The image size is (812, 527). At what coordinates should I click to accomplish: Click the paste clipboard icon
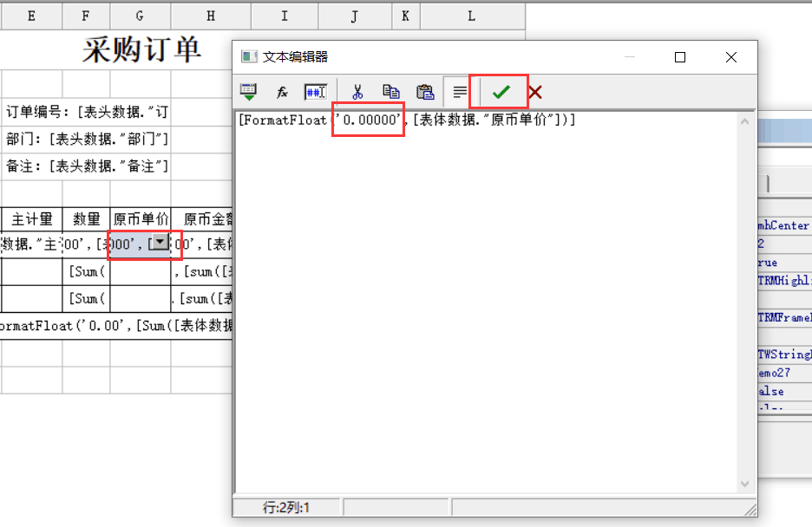pos(425,92)
